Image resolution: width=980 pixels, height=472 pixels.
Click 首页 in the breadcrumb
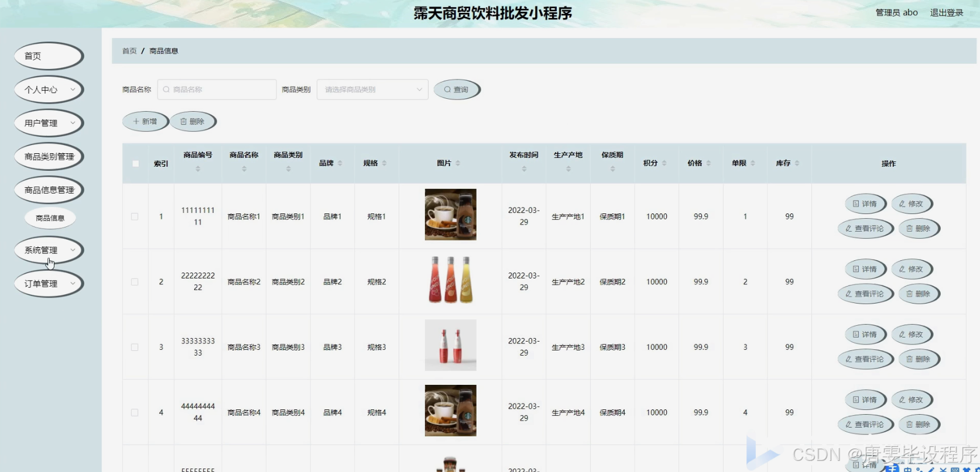click(x=129, y=51)
